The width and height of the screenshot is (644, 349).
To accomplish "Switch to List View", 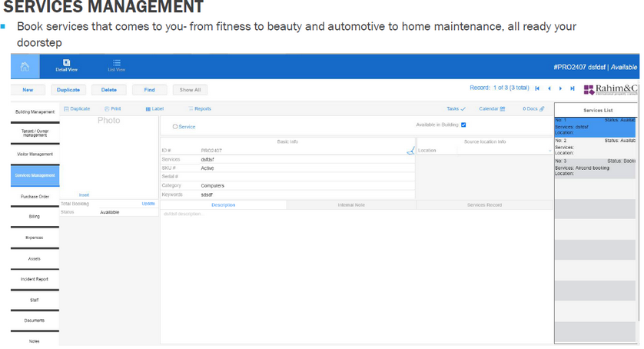I will click(116, 66).
